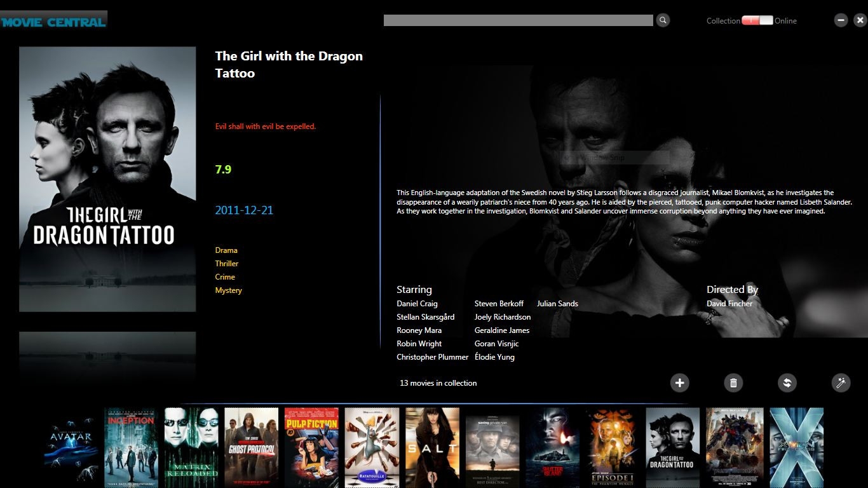
Task: Select the X-Men First Class poster
Action: [796, 447]
